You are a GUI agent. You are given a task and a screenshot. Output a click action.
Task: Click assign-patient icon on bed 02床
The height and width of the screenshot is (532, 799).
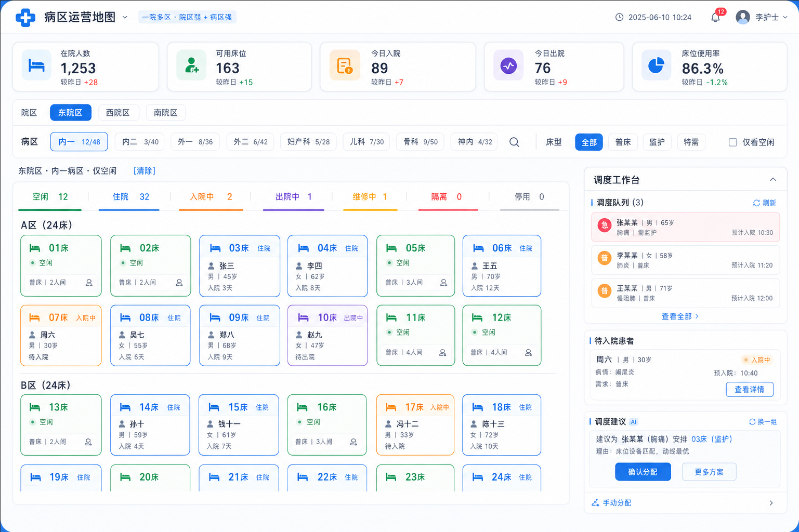tap(179, 283)
